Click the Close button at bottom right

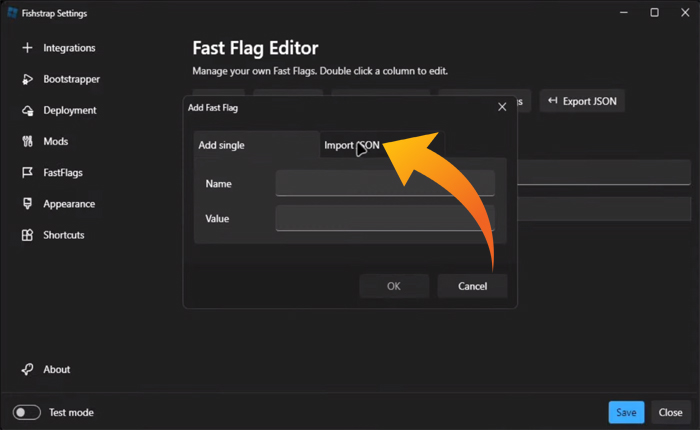670,412
